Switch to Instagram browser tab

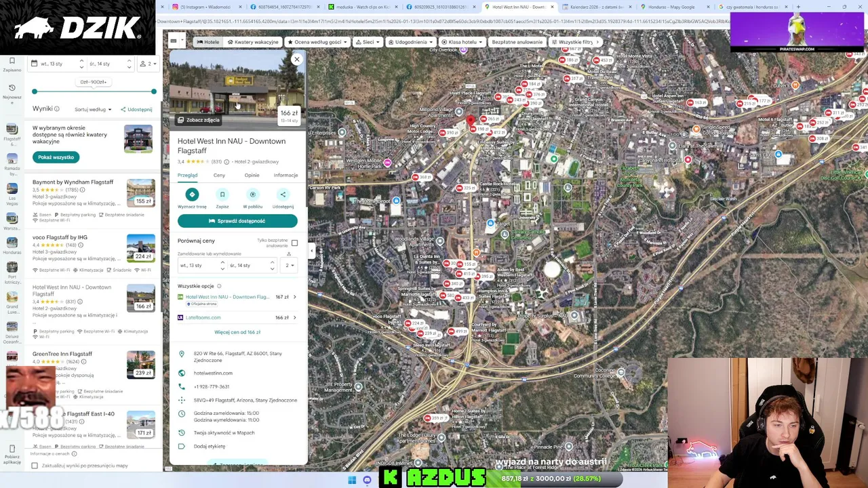pyautogui.click(x=205, y=7)
